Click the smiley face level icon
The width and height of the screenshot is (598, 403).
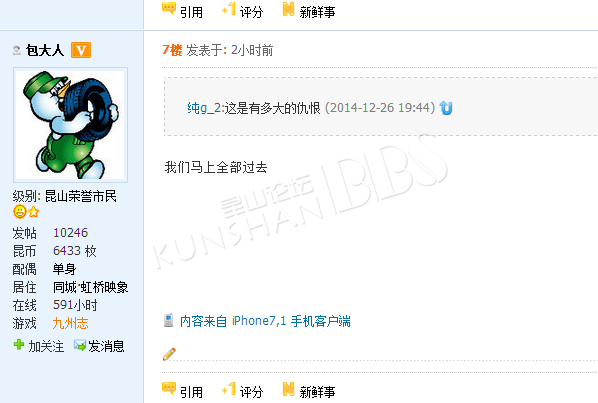[x=20, y=212]
